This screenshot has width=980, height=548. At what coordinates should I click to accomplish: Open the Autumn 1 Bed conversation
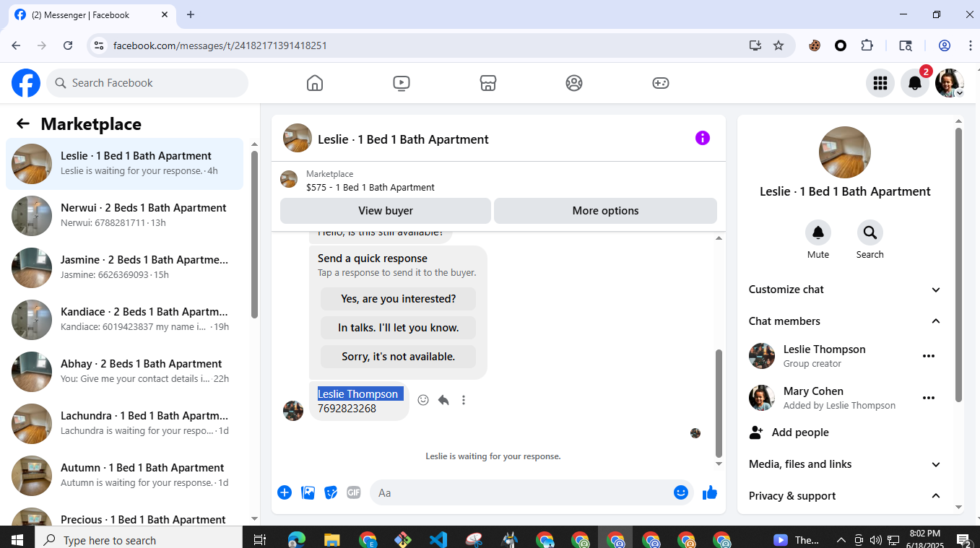tap(124, 476)
